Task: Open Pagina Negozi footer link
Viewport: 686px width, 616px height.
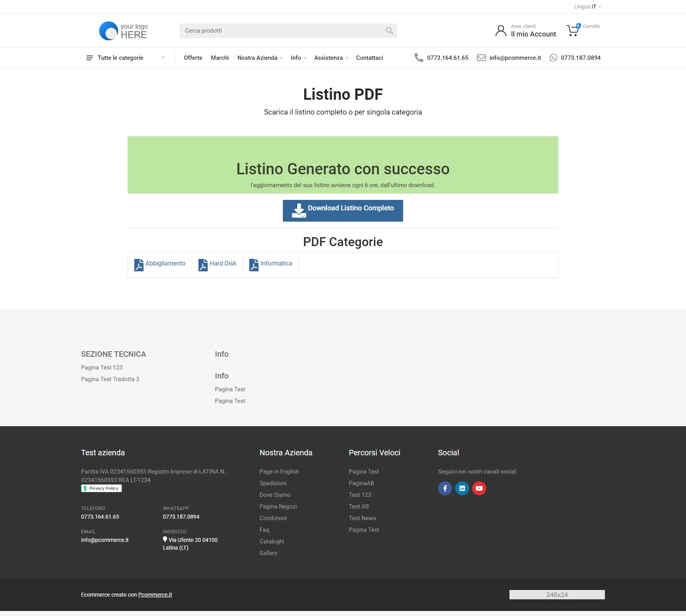Action: point(278,507)
